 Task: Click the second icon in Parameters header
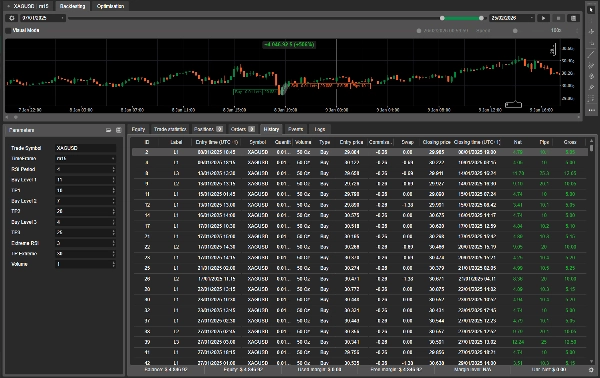(118, 130)
